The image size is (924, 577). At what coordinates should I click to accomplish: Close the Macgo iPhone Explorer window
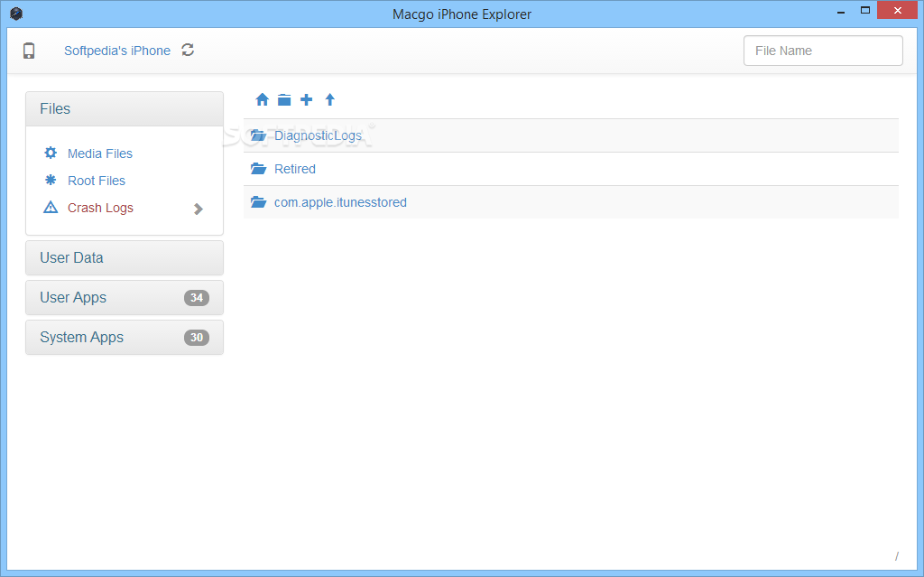point(898,11)
